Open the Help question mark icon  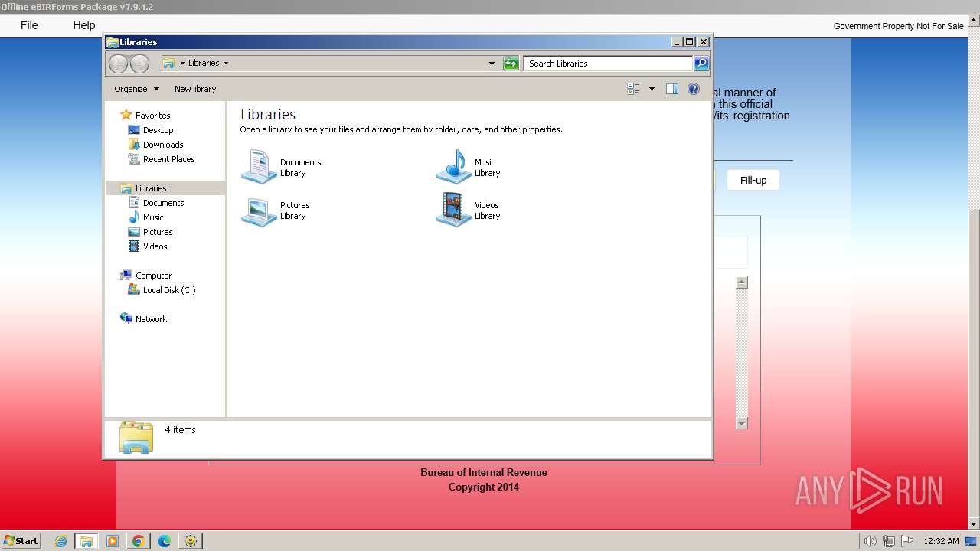coord(694,89)
